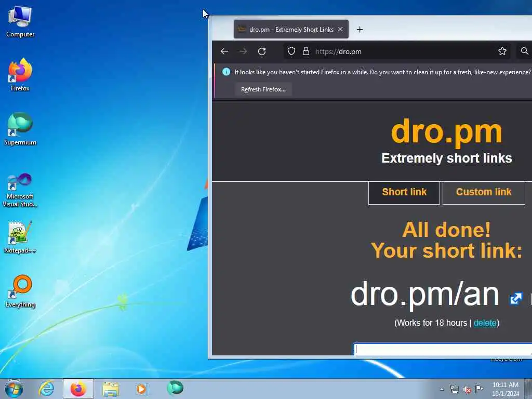Open Windows Media Player from the taskbar
The image size is (532, 399).
coord(141,389)
